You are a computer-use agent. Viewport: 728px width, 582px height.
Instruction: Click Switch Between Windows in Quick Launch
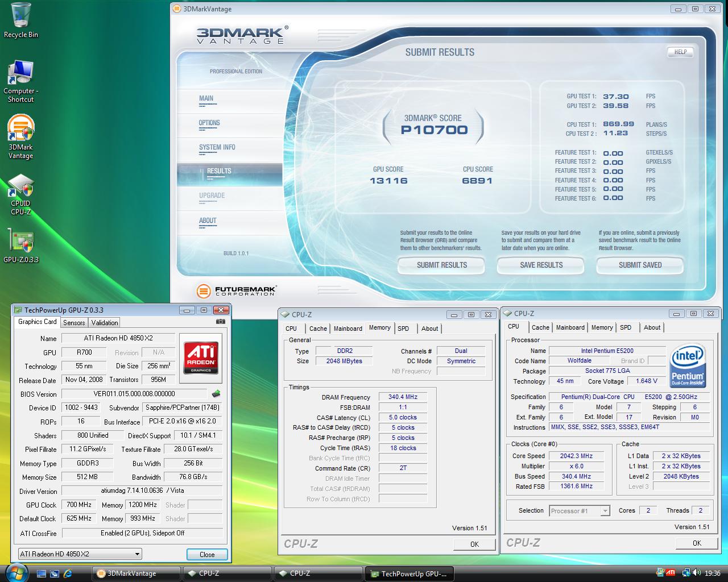(55, 573)
